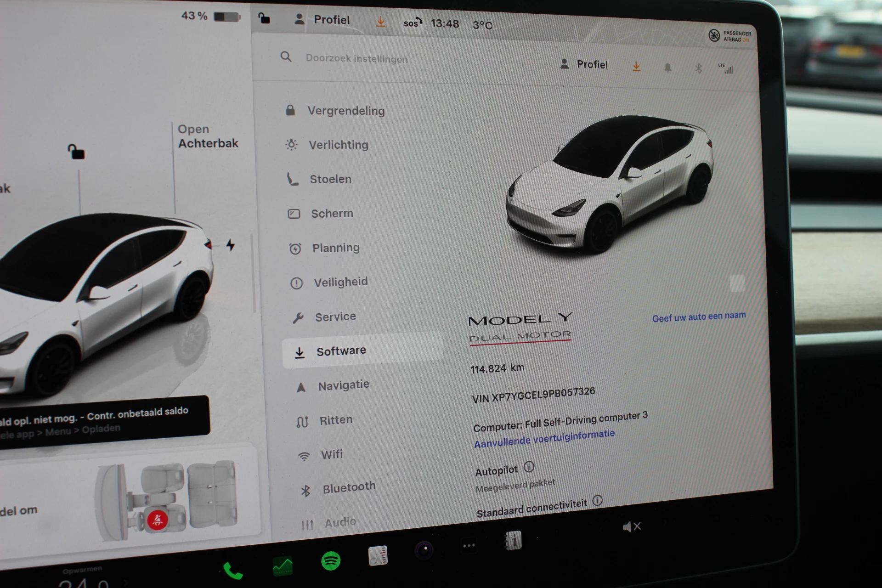Screen dimensions: 882x588
Task: Open the three-dot app launcher
Action: tap(469, 546)
